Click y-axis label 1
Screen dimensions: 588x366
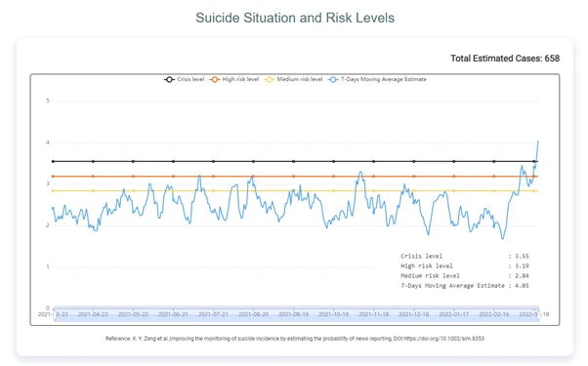[x=48, y=266]
